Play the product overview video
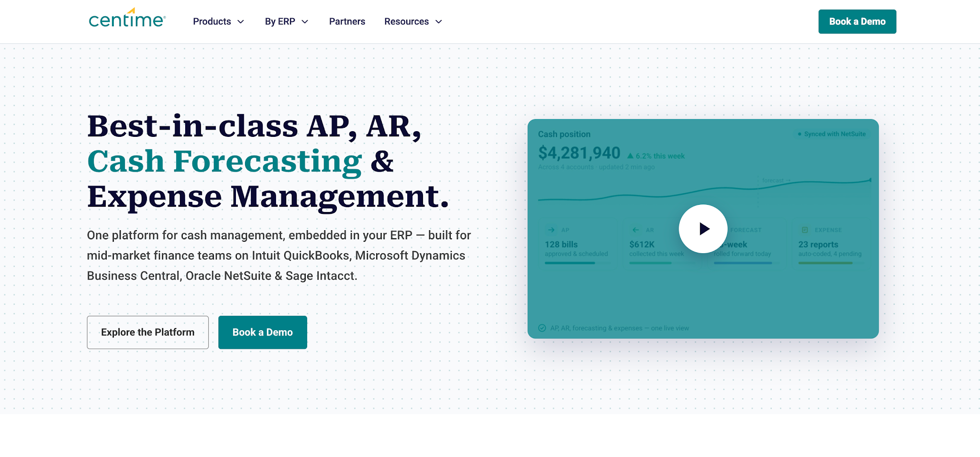Screen dimensions: 980x457 coord(703,229)
